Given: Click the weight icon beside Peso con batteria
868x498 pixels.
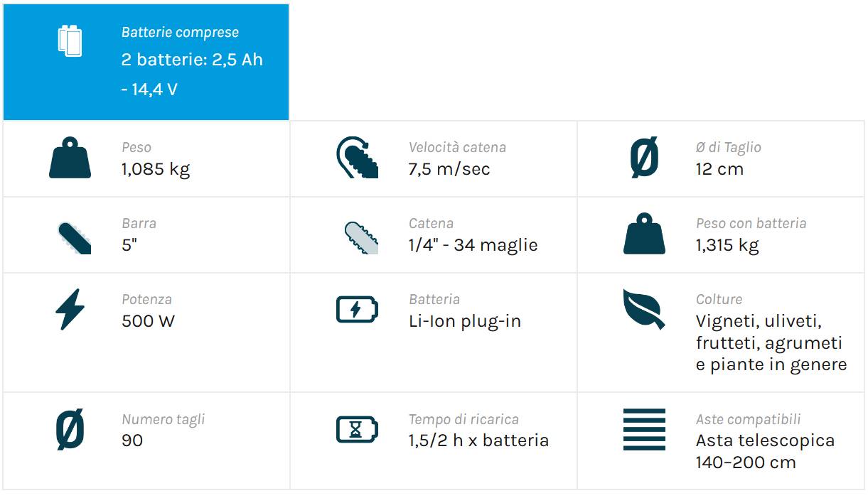Looking at the screenshot, I should click(x=644, y=234).
